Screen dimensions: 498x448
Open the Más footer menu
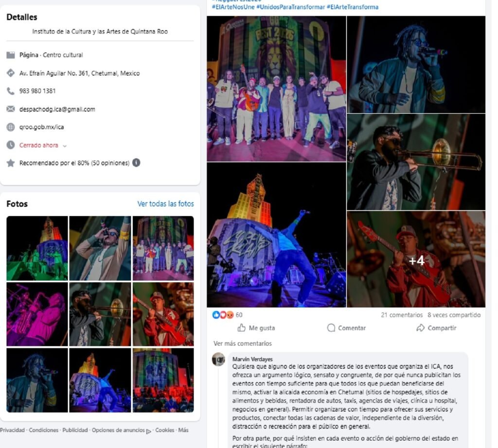tap(183, 430)
